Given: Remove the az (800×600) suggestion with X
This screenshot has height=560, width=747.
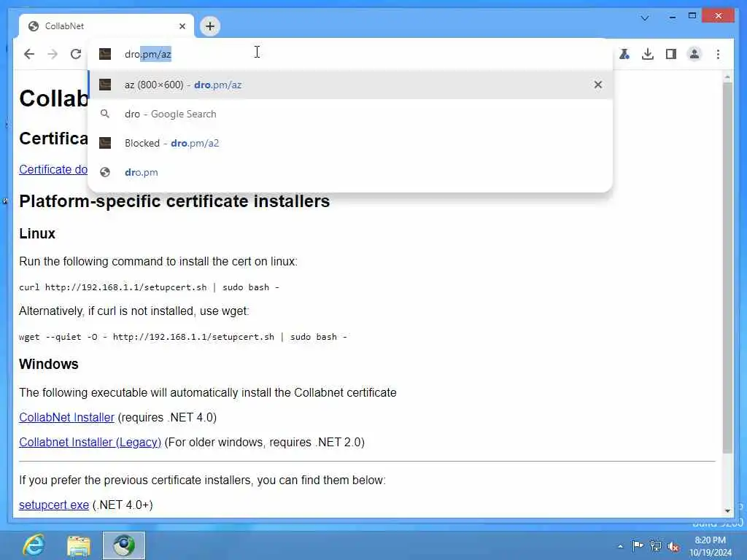Looking at the screenshot, I should click(x=598, y=85).
